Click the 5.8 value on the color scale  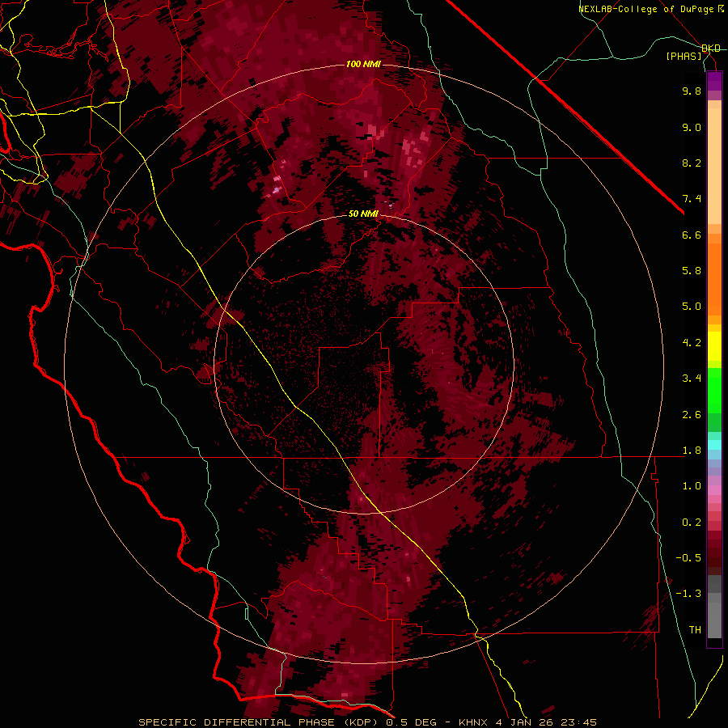(692, 271)
